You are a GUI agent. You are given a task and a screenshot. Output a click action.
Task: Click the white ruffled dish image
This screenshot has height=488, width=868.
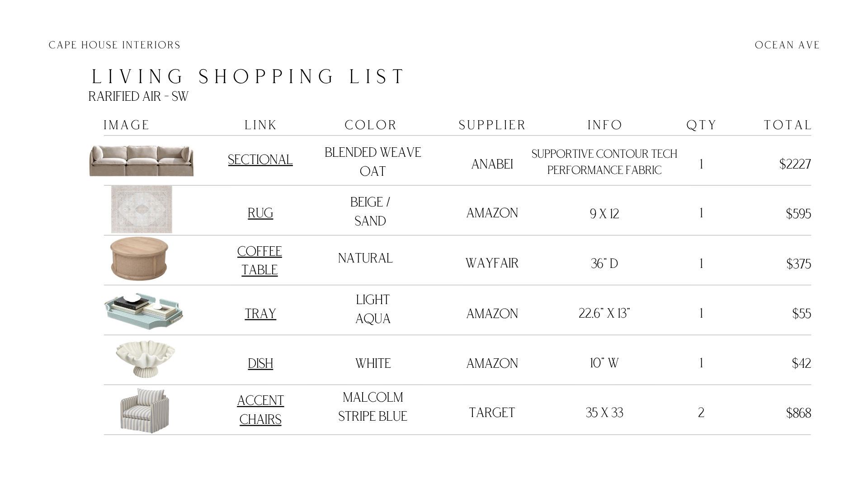coord(145,359)
